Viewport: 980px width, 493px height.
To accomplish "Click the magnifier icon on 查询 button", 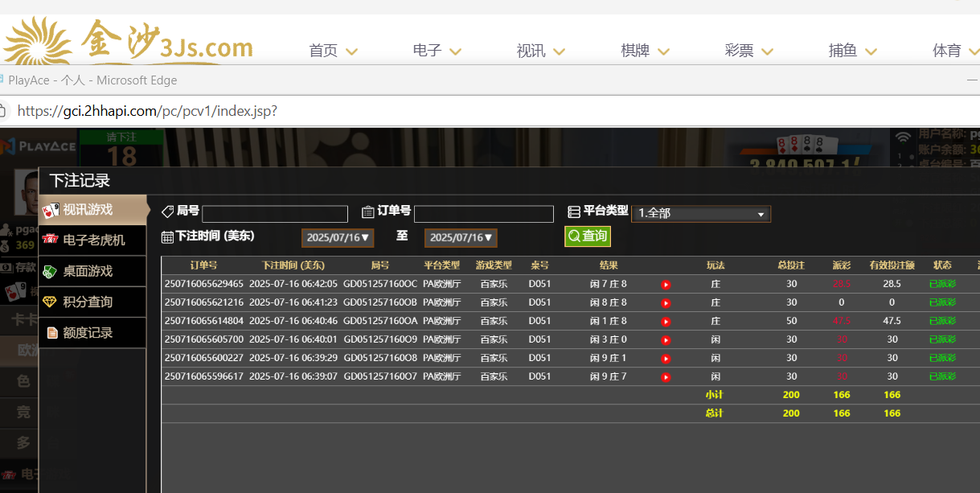I will pos(574,236).
